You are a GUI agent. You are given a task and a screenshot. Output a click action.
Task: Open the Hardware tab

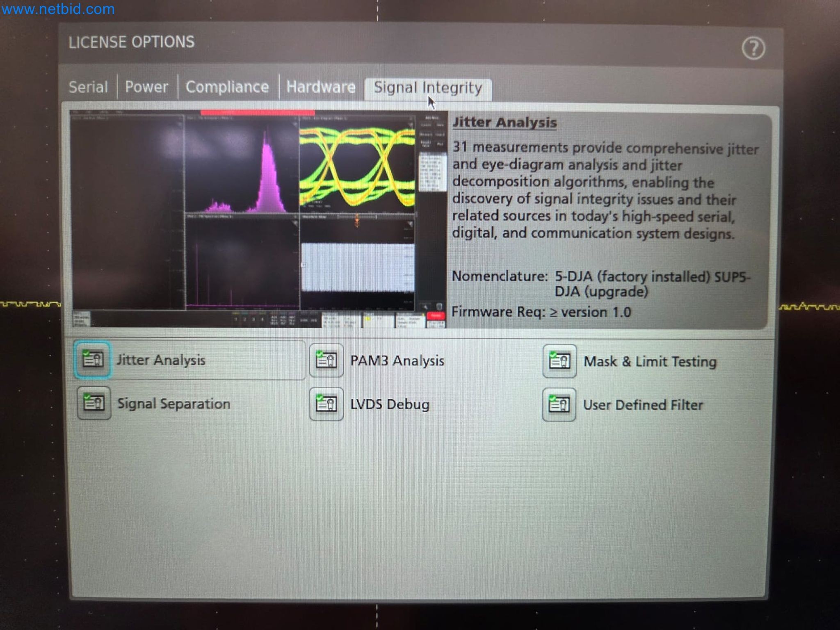321,87
